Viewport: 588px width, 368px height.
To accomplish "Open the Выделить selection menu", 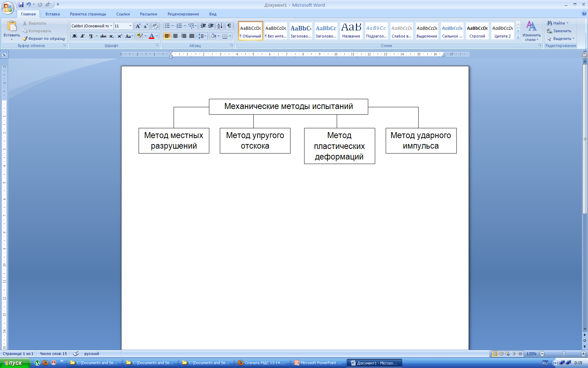I will point(561,39).
